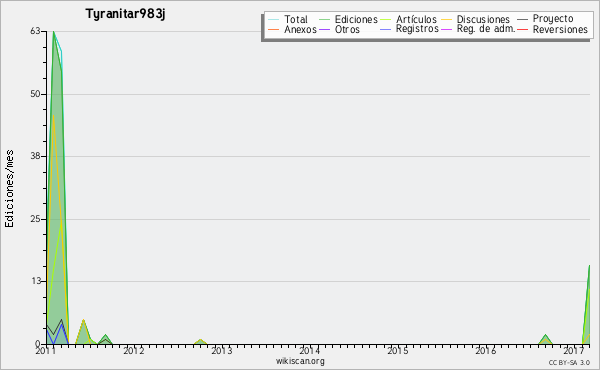This screenshot has width=600, height=370.
Task: Click the rising peak at 2017
Action: [x=589, y=266]
